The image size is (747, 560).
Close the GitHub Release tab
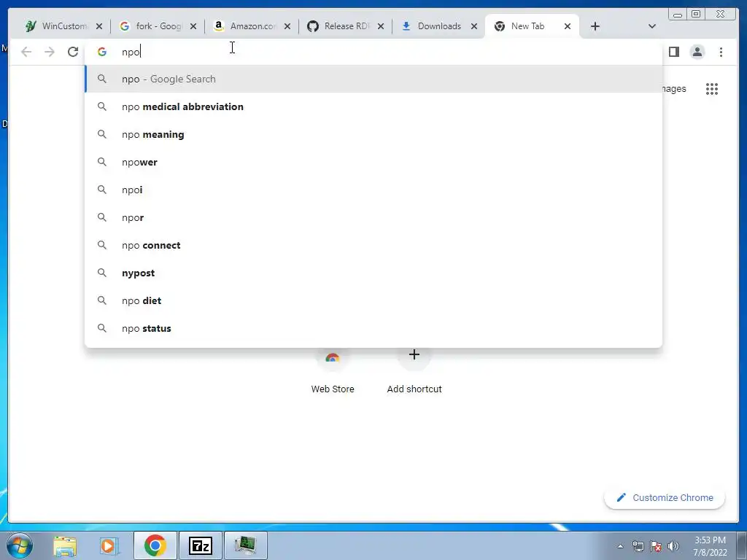pos(381,27)
